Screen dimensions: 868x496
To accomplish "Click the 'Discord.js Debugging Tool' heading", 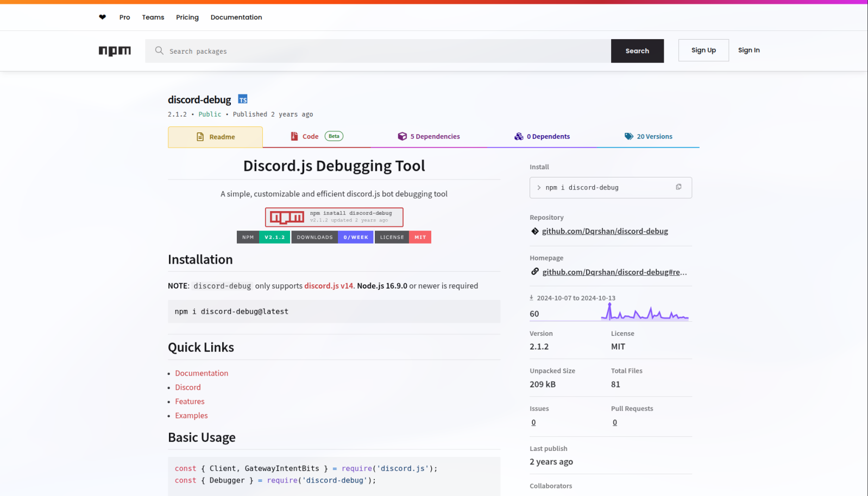I will pyautogui.click(x=334, y=166).
